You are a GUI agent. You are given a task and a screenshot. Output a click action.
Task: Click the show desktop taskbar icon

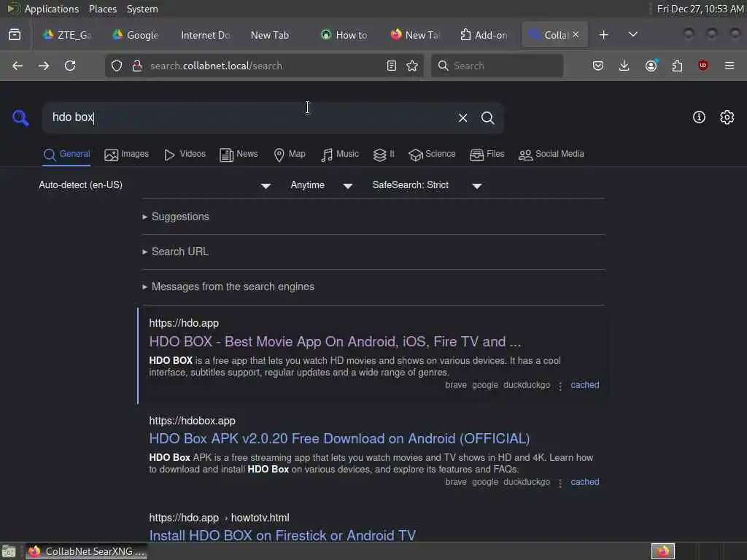(x=9, y=551)
